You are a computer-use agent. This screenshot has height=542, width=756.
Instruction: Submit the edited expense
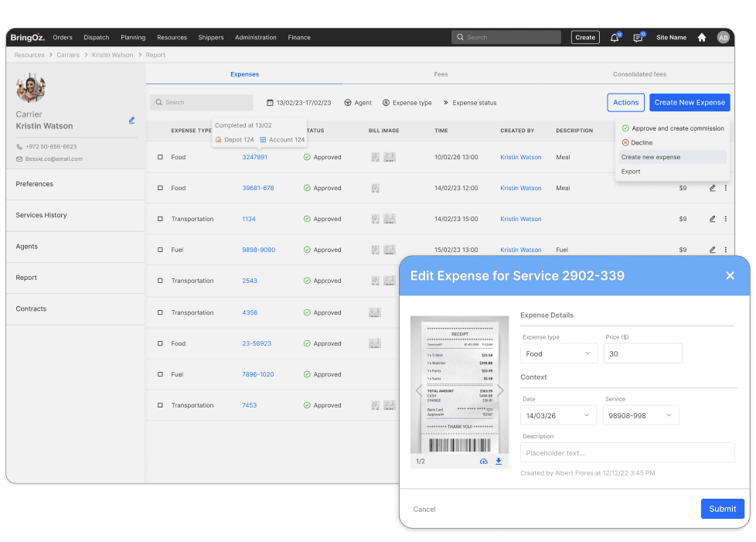tap(722, 509)
